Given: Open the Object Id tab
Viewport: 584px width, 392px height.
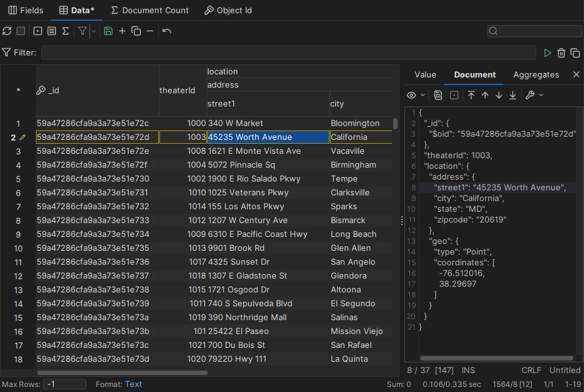Looking at the screenshot, I should [228, 10].
